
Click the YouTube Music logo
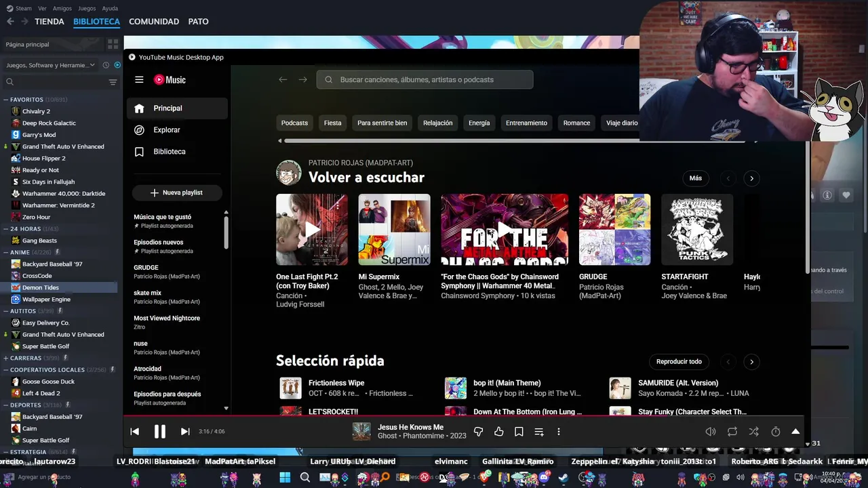170,79
